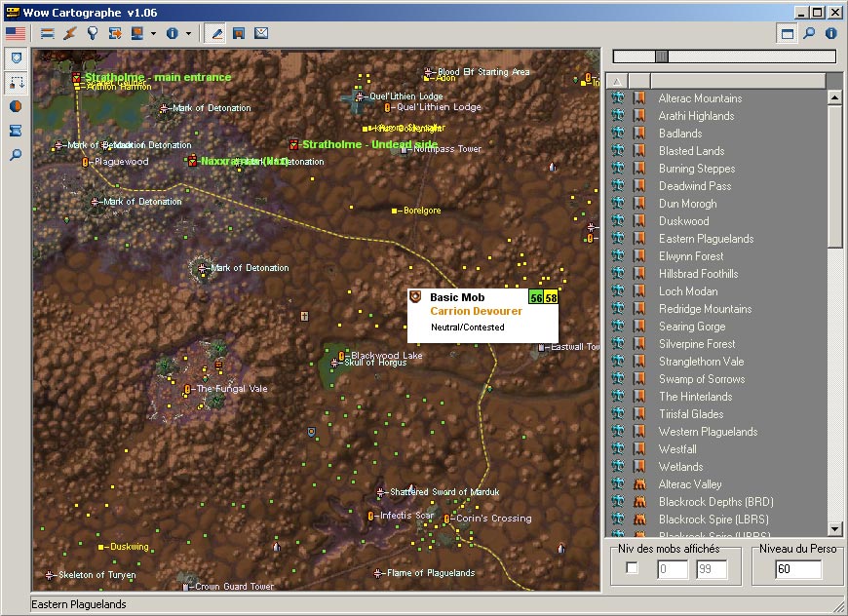Click the magnifier icon in the left sidebar

pyautogui.click(x=16, y=155)
